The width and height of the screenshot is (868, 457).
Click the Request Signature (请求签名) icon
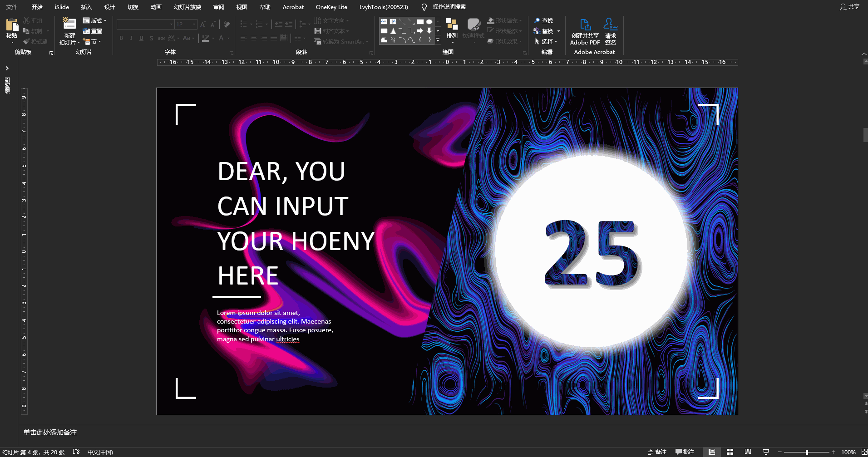pyautogui.click(x=610, y=24)
